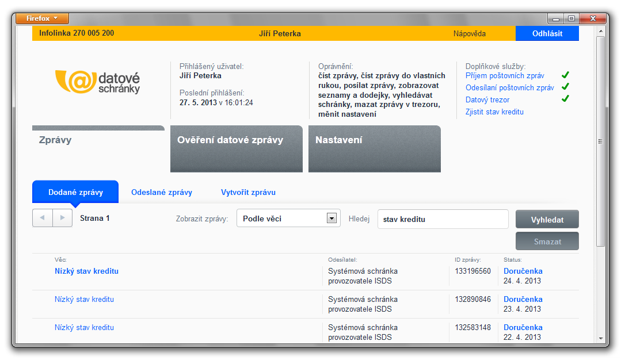This screenshot has height=364, width=625.
Task: Click the Hledej search input field
Action: [443, 219]
